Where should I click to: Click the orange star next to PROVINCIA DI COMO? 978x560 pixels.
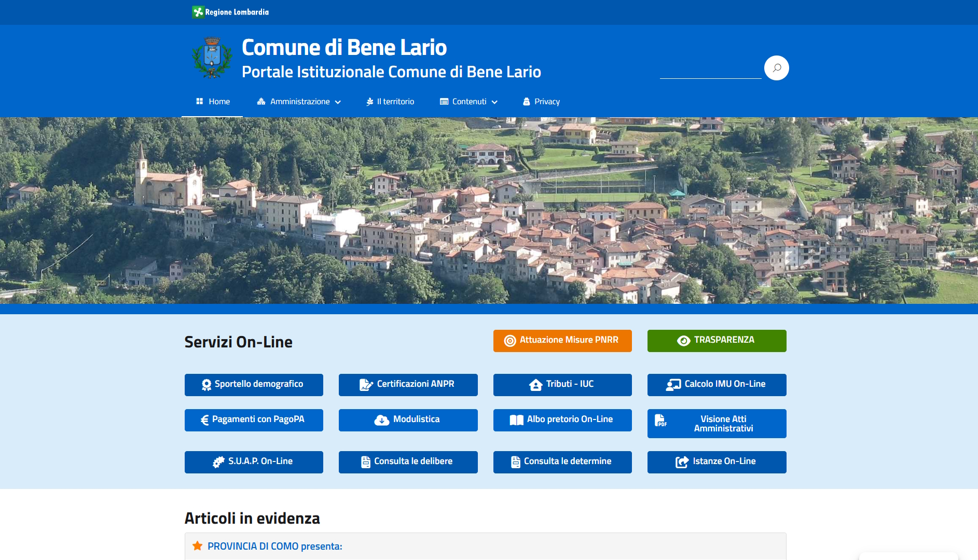coord(197,545)
